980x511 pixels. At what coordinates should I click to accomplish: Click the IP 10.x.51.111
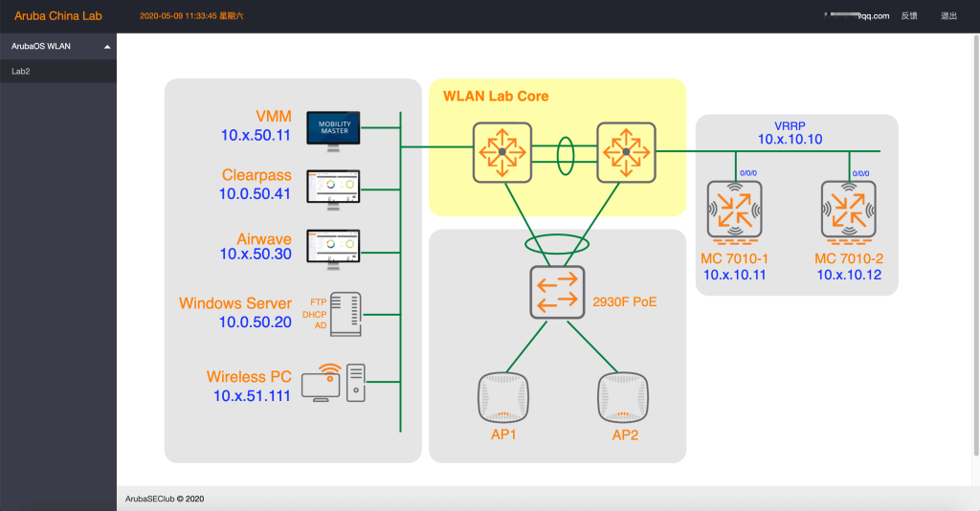click(252, 395)
